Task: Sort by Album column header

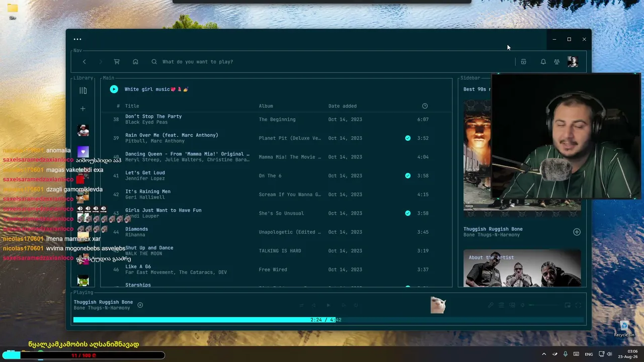Action: click(x=266, y=106)
